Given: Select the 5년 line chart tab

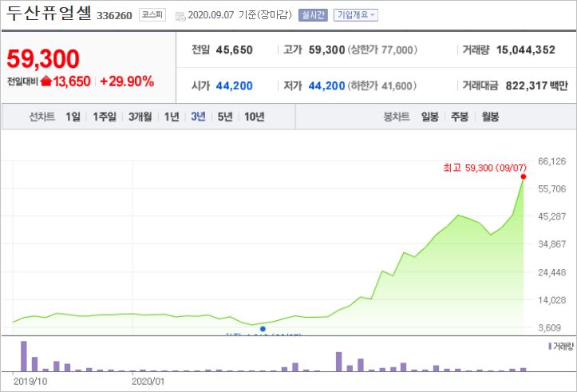Looking at the screenshot, I should coord(225,117).
